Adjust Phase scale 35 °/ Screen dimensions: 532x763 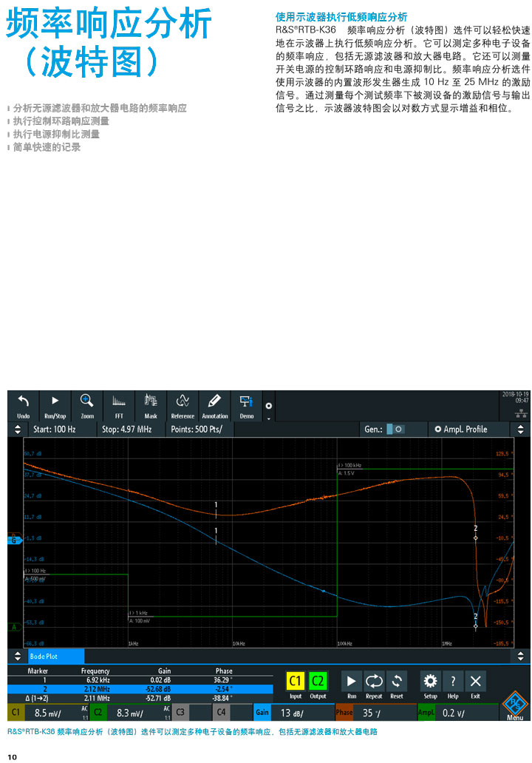tap(375, 713)
